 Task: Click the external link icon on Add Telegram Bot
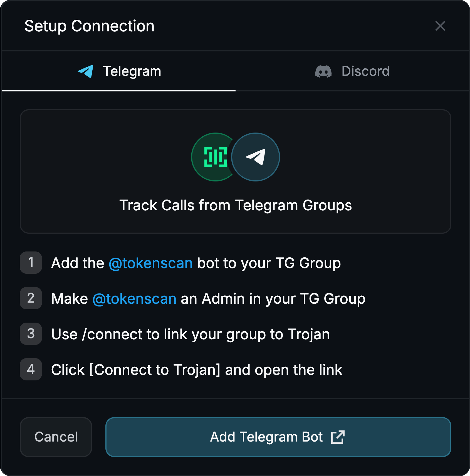(x=338, y=437)
